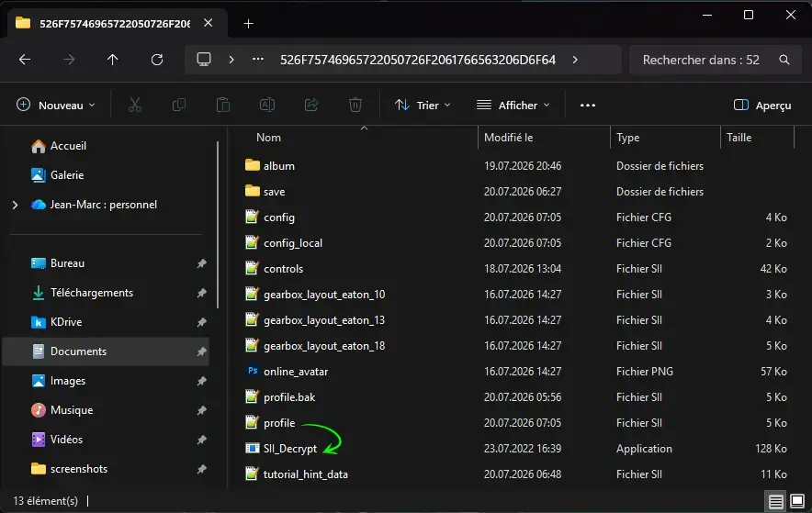The height and width of the screenshot is (513, 812).
Task: Click the Cut scissors icon
Action: click(135, 105)
